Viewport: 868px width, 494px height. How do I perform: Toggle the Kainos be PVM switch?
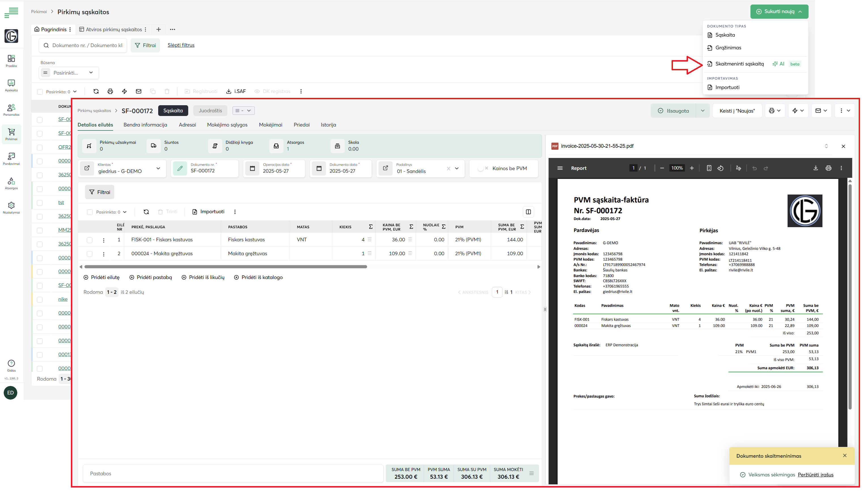[x=482, y=168]
